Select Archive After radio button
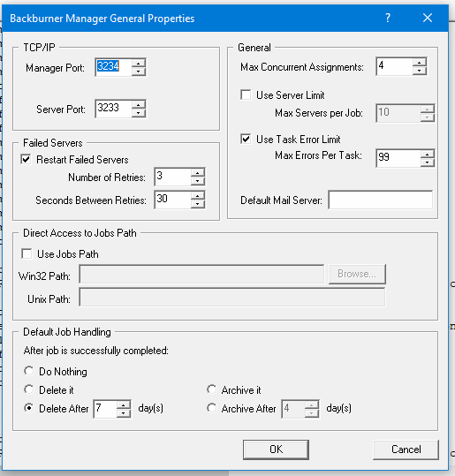455x476 pixels. (211, 408)
